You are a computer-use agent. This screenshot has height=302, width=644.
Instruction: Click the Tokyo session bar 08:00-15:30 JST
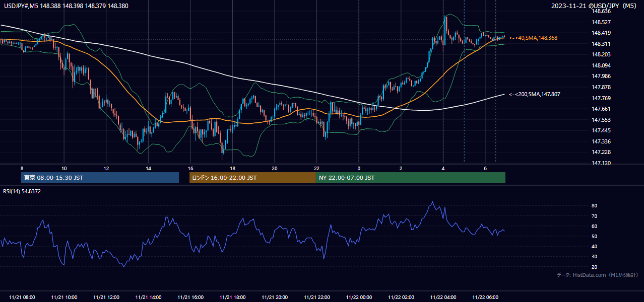(x=100, y=178)
